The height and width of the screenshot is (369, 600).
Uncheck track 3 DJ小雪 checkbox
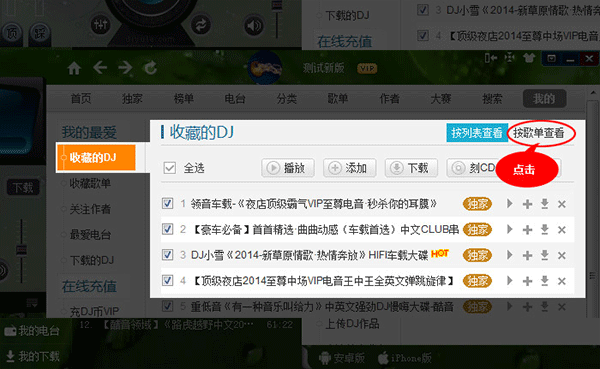point(167,255)
